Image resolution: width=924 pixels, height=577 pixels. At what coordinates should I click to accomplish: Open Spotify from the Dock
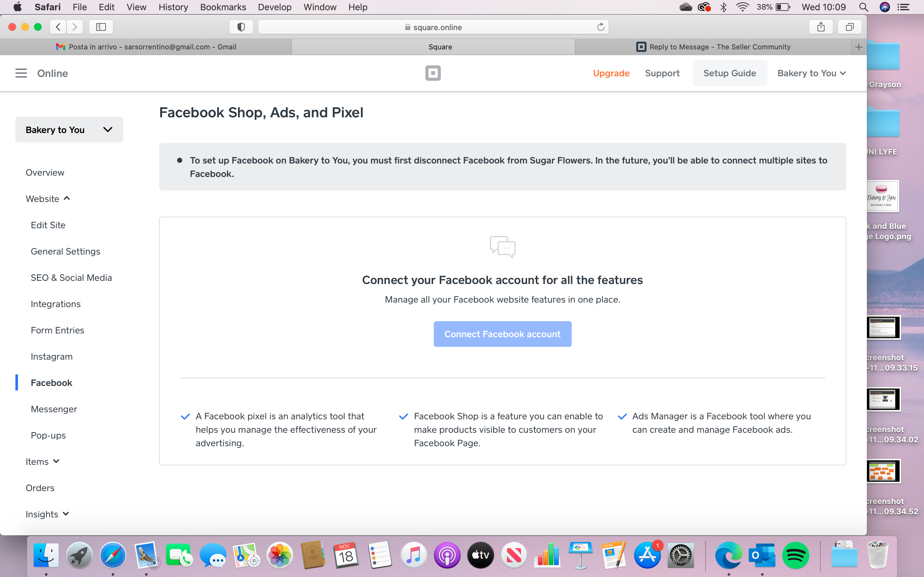(795, 555)
